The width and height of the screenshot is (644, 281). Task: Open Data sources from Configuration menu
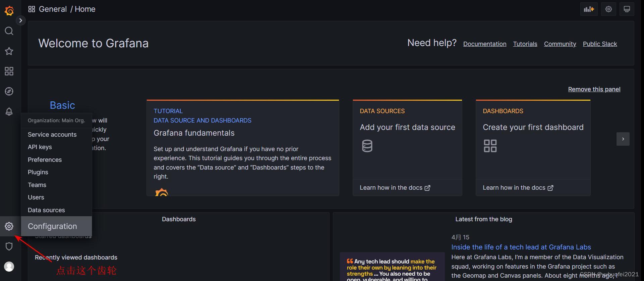click(46, 210)
